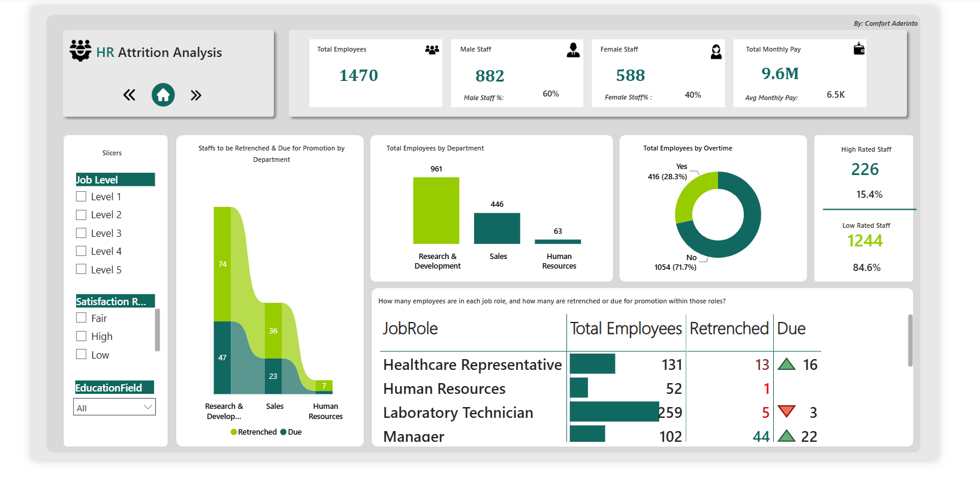The width and height of the screenshot is (980, 491).
Task: Click Total Employees by Overtime chart title
Action: [x=687, y=148]
